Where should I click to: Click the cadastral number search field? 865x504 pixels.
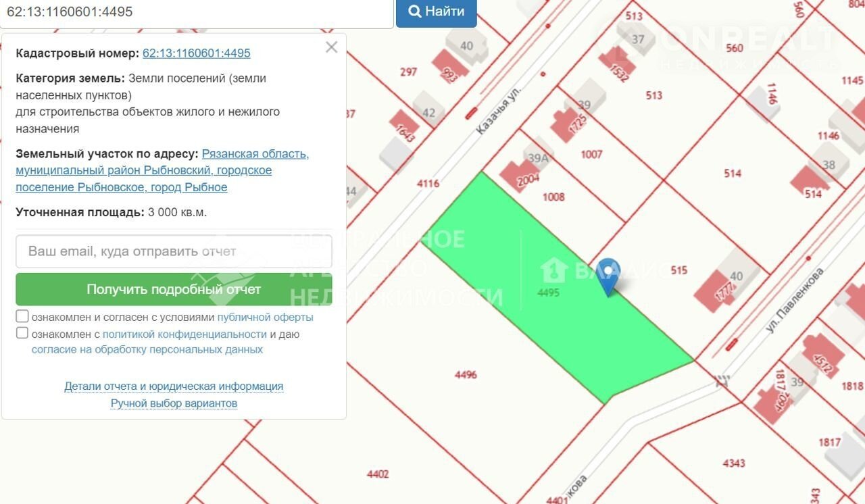196,12
